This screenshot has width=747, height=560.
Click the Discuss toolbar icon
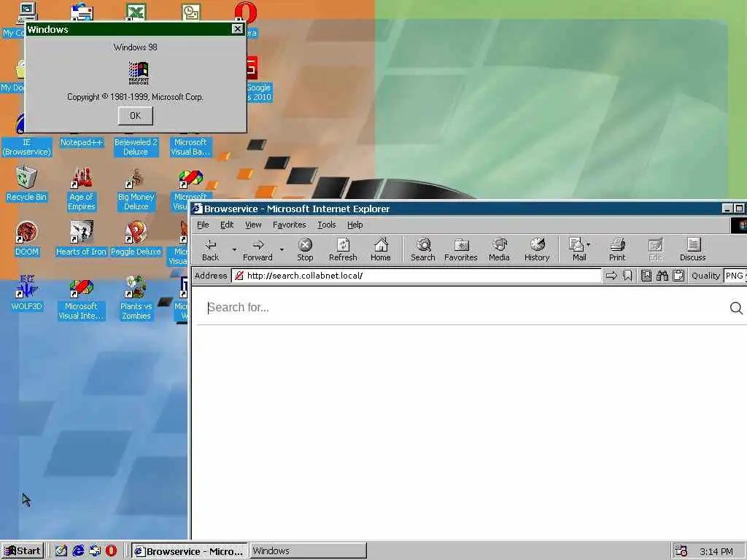693,250
